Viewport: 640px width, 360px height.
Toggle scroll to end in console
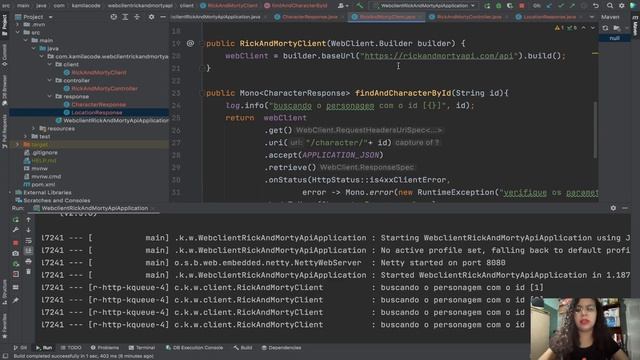[28, 251]
